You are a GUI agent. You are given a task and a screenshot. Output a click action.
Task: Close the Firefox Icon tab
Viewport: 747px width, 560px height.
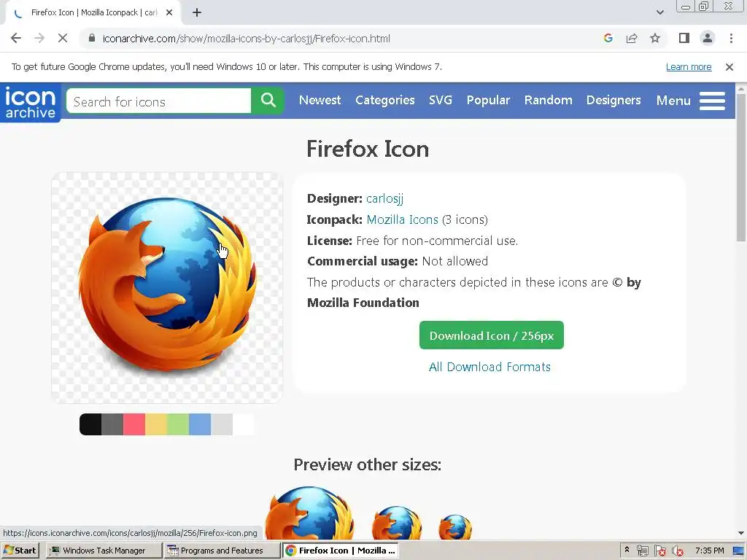click(x=169, y=13)
